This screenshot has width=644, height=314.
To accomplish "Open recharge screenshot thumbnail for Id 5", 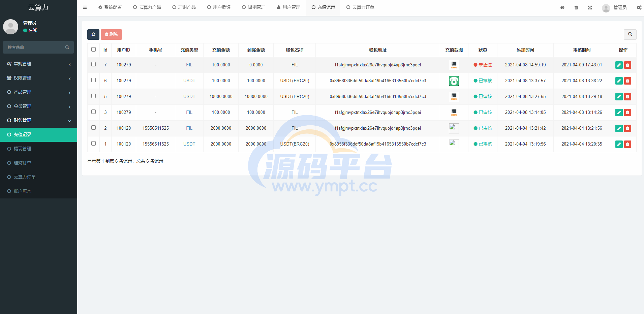I will (454, 97).
